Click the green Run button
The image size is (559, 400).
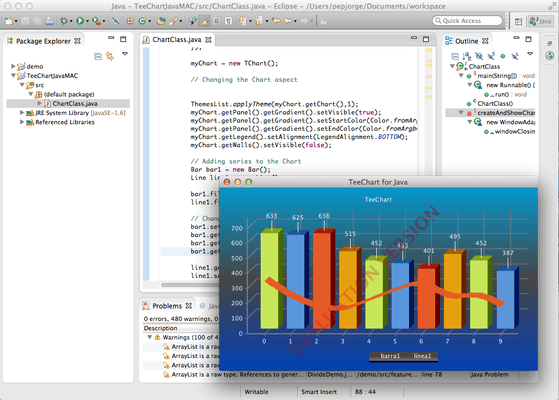tap(80, 21)
